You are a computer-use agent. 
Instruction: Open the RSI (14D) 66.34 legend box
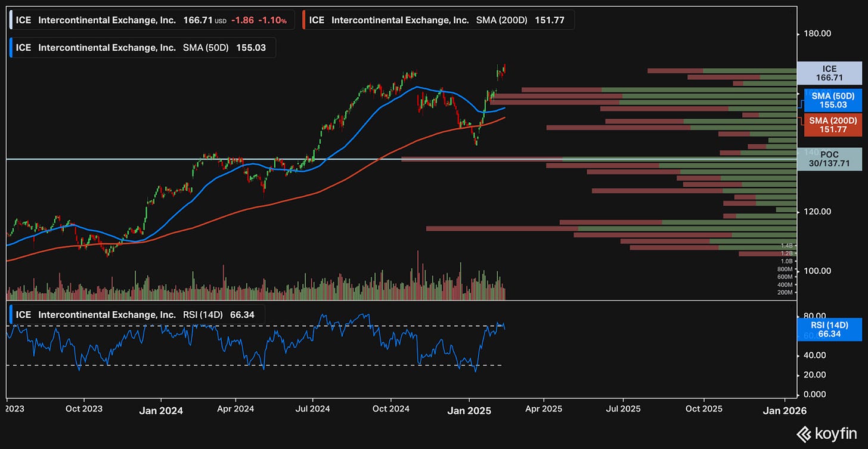[x=137, y=314]
